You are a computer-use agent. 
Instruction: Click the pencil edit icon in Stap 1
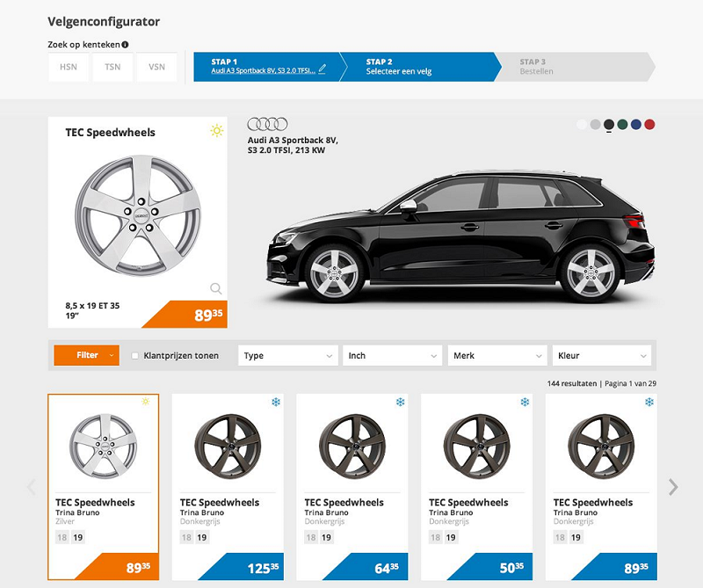tap(322, 69)
